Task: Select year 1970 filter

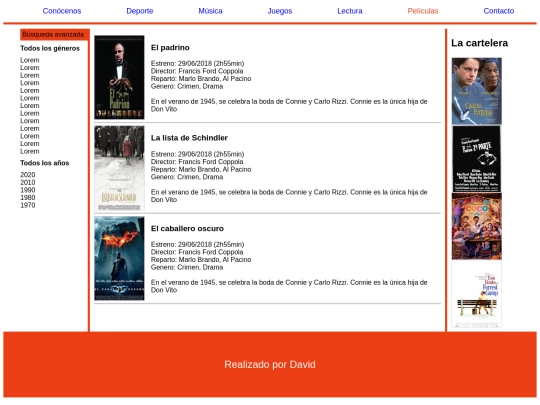Action: 28,205
